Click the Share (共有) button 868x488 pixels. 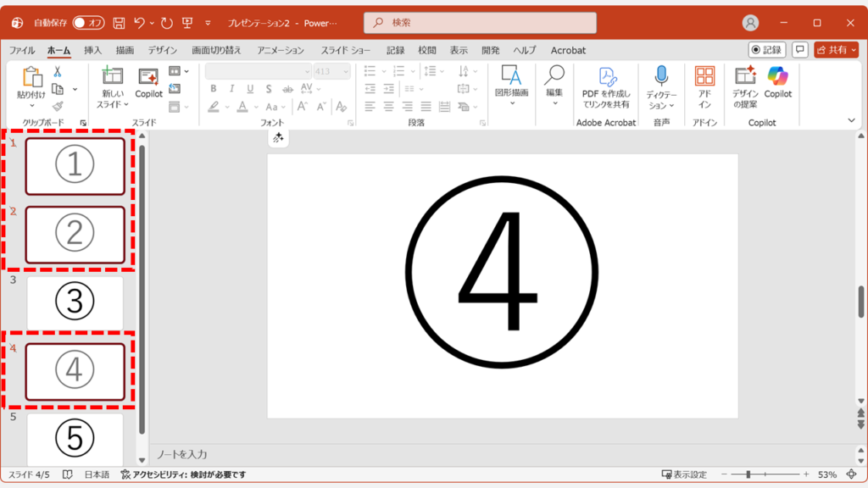pyautogui.click(x=836, y=50)
